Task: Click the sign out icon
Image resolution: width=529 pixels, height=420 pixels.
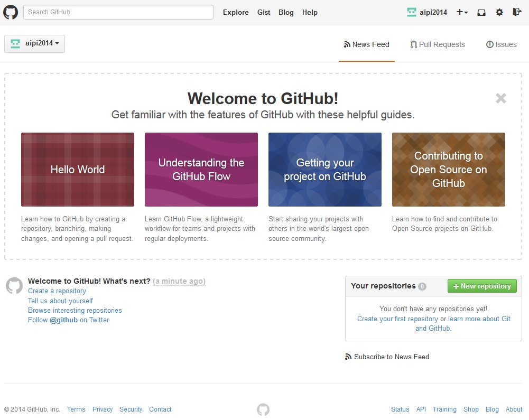Action: tap(517, 12)
